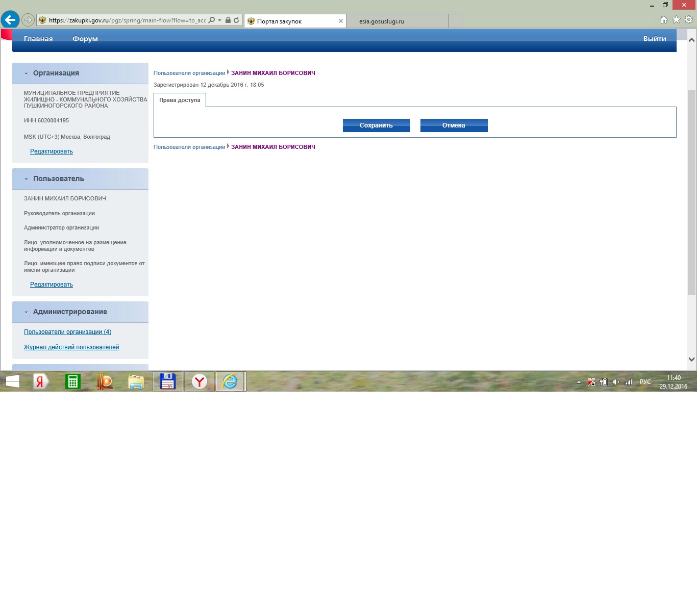Viewport: 697px width, 616px height.
Task: Click the address bar refresh icon
Action: [x=236, y=20]
